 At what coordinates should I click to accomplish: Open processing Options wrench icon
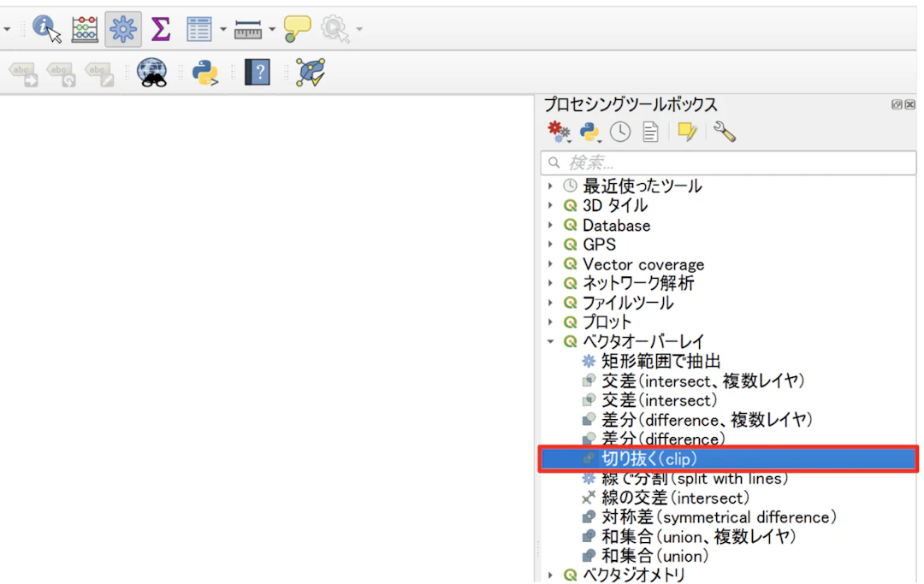tap(724, 132)
